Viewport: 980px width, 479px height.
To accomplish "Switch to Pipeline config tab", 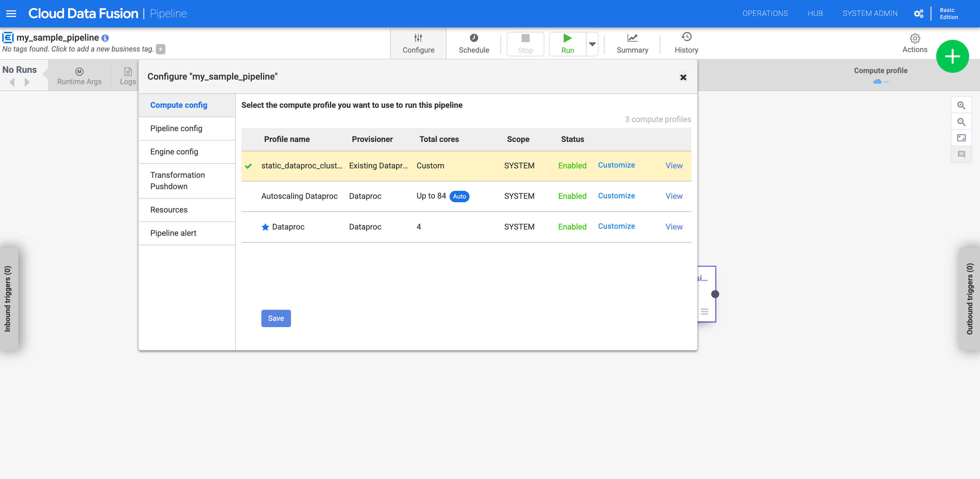I will [176, 128].
